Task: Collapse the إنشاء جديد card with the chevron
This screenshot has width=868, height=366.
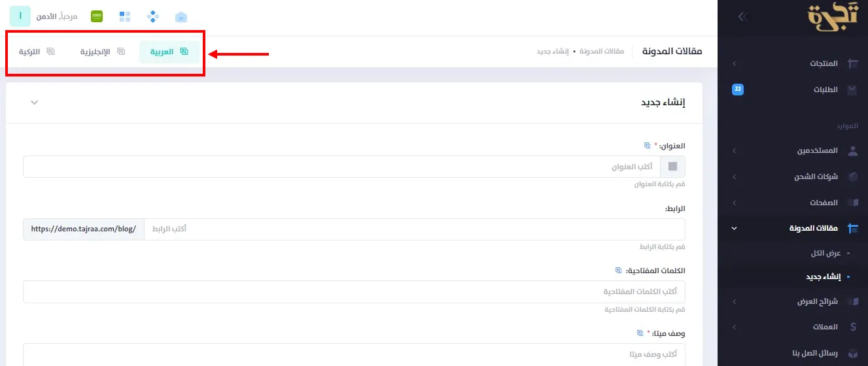Action: (x=35, y=103)
